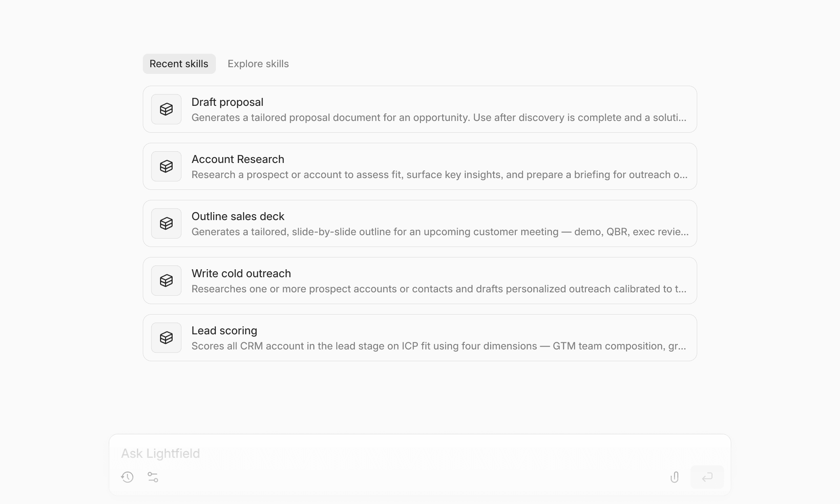Open the Account Research title
Viewport: 840px width, 504px height.
tap(238, 159)
